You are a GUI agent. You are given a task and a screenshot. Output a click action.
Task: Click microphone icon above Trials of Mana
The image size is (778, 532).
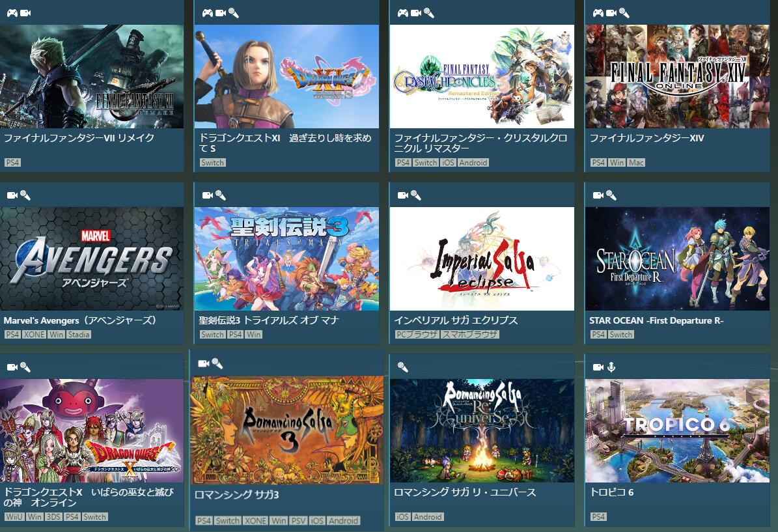221,195
